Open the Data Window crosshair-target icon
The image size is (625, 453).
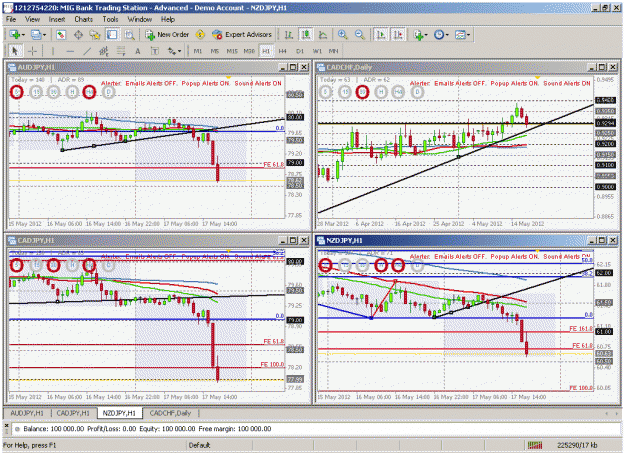click(x=78, y=35)
